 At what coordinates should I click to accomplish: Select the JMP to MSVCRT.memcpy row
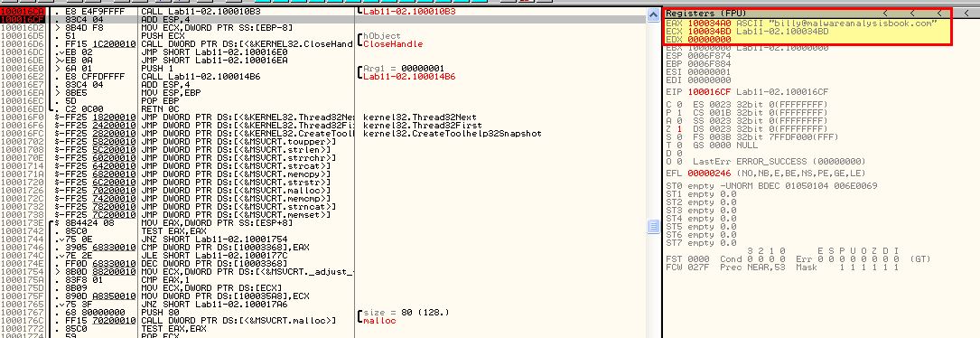tap(236, 174)
